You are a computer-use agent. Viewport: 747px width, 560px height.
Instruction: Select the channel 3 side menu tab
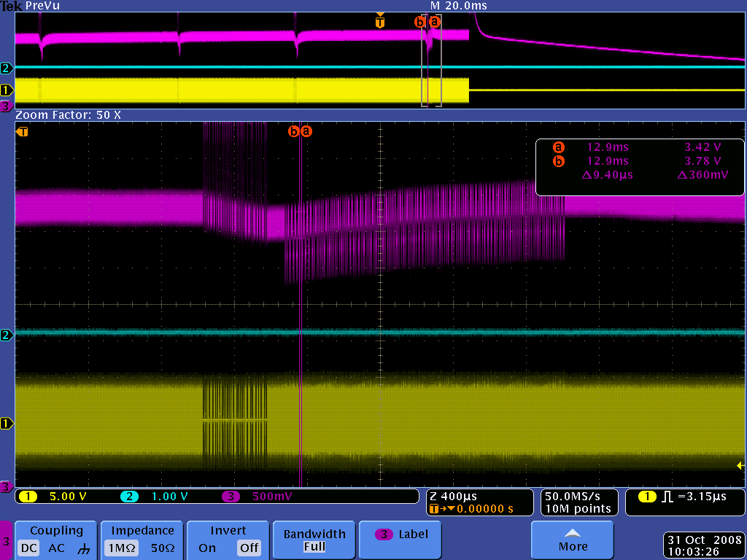click(x=6, y=541)
